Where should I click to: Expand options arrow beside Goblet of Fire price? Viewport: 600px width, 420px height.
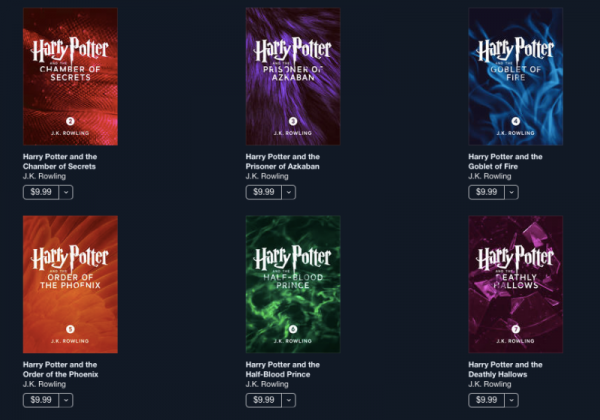(x=511, y=192)
